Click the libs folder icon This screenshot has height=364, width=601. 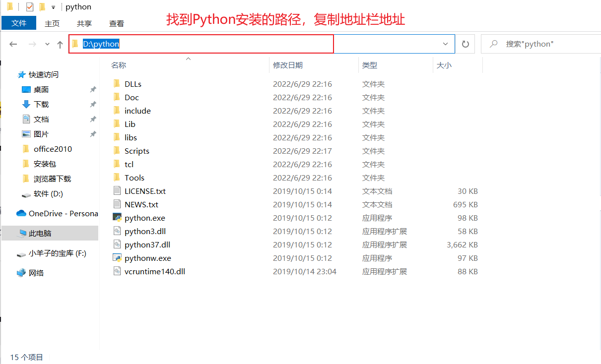tap(117, 137)
